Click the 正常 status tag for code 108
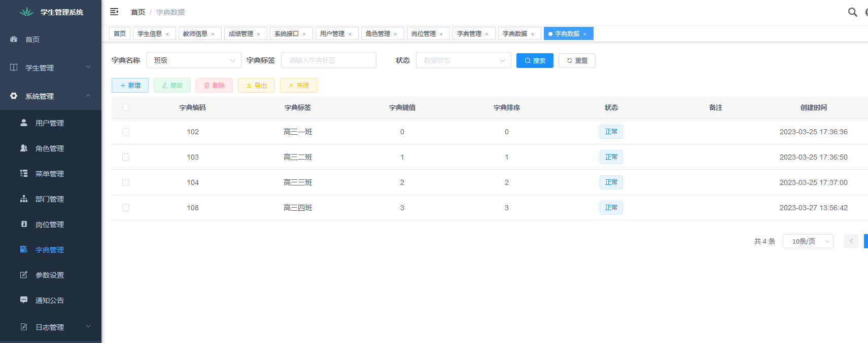The image size is (868, 343). 611,208
